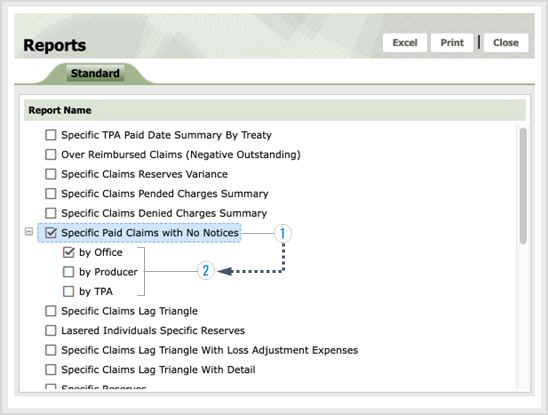Select Specific Claims Pended Charges Summary checkbox
The width and height of the screenshot is (548, 415).
51,194
